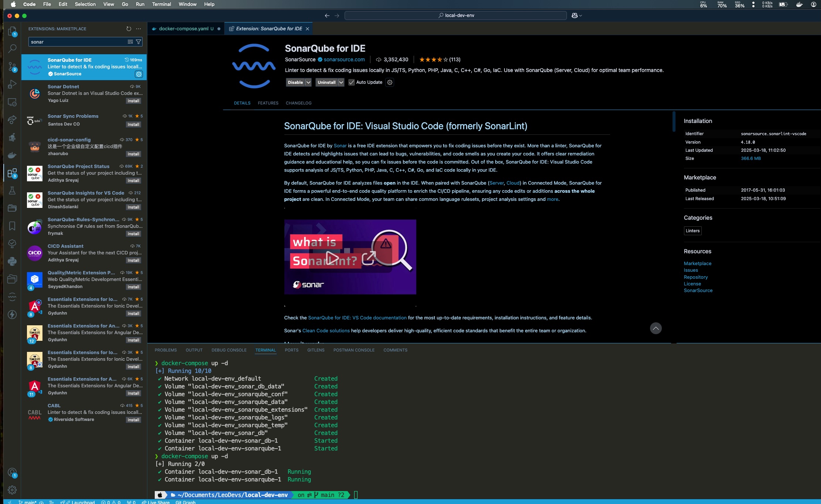The image size is (821, 504).
Task: Open the Docker view in the activity bar
Action: (x=12, y=155)
